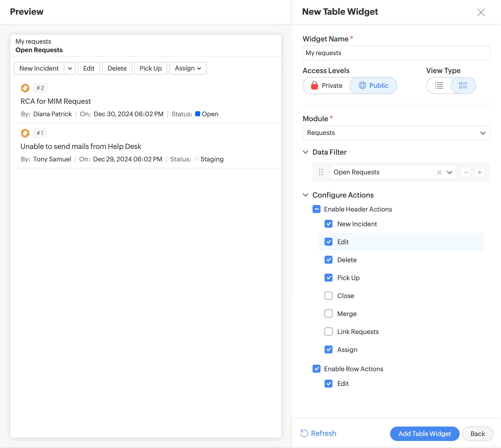Switch access level to Private
Screen dimensions: 501x448
(327, 86)
